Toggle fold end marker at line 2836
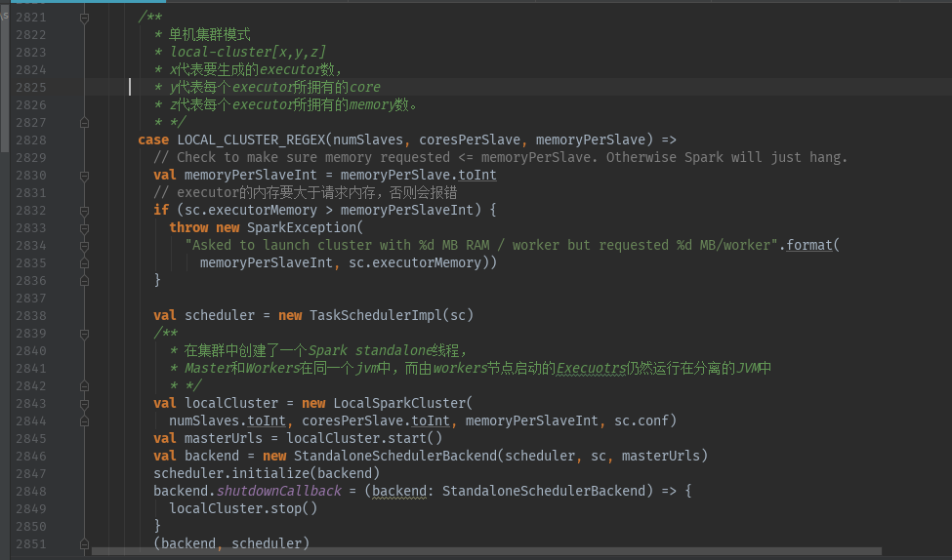Viewport: 952px width, 560px height. [x=84, y=281]
